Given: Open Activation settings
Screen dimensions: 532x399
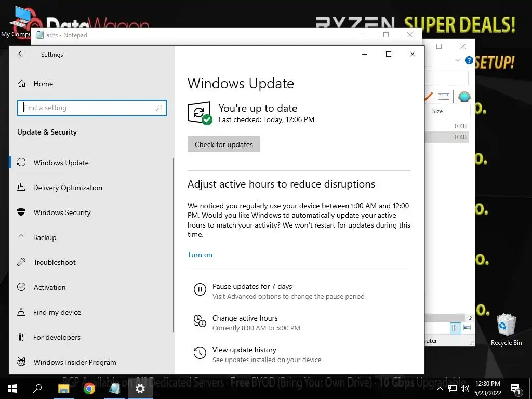Looking at the screenshot, I should coord(49,287).
